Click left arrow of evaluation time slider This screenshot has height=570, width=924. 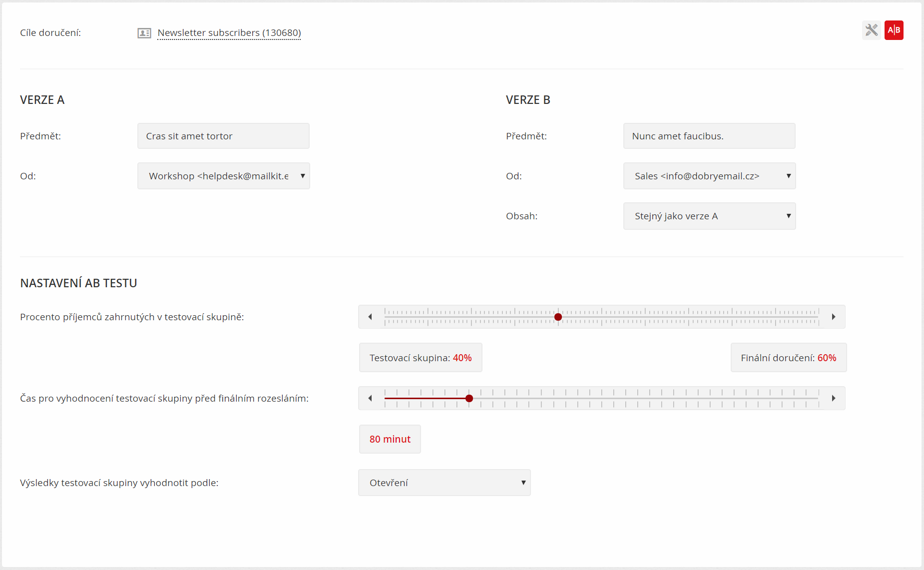(x=370, y=398)
